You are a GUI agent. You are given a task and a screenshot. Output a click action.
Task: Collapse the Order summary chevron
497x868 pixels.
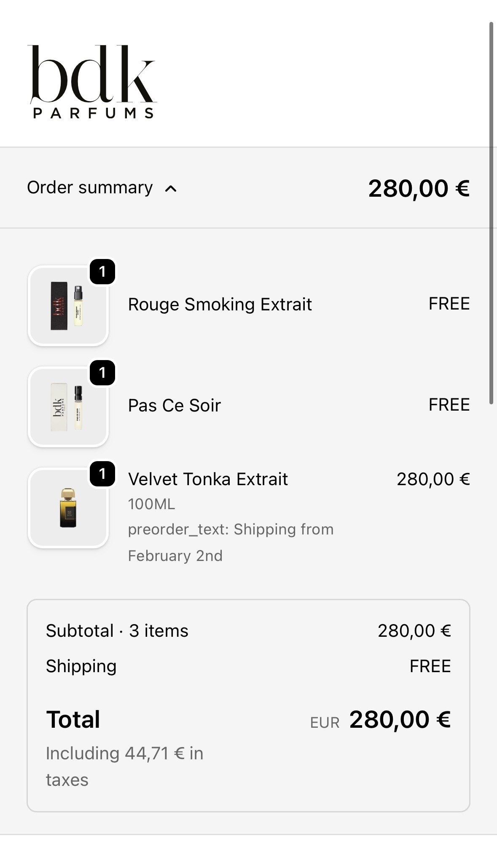pyautogui.click(x=171, y=189)
